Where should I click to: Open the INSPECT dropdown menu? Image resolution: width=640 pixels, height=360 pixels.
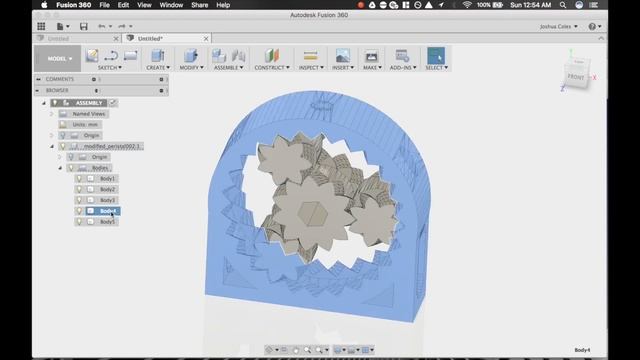311,67
